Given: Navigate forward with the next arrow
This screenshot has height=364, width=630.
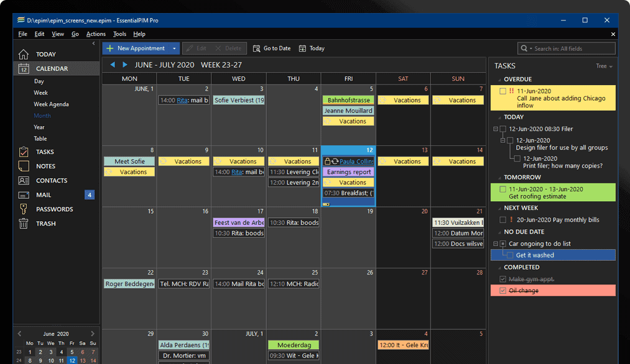Looking at the screenshot, I should tap(124, 64).
